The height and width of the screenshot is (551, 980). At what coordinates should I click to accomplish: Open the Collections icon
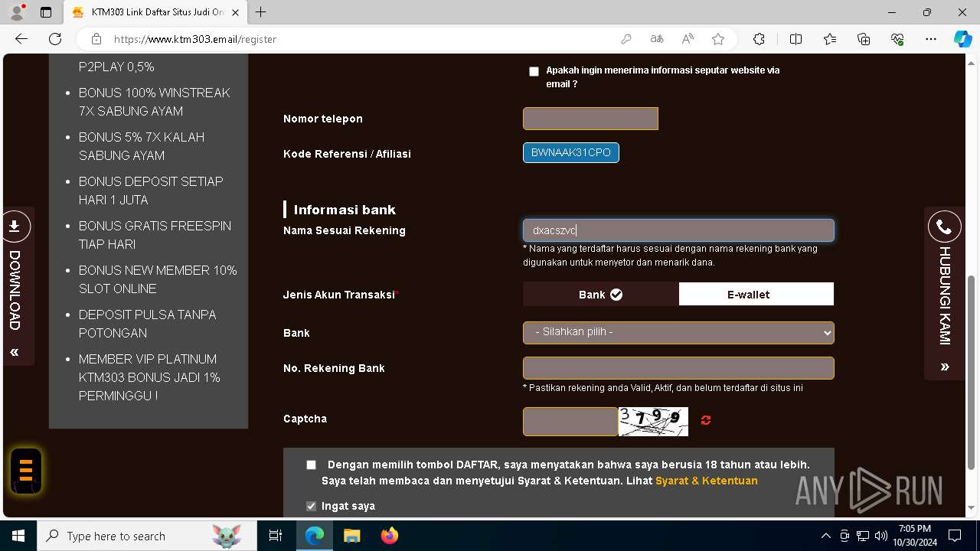click(864, 39)
